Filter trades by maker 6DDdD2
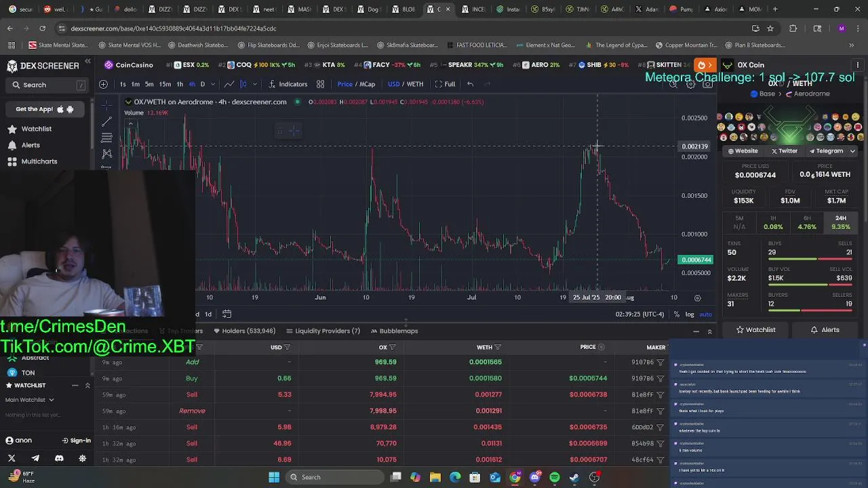Image resolution: width=868 pixels, height=488 pixels. pyautogui.click(x=660, y=427)
